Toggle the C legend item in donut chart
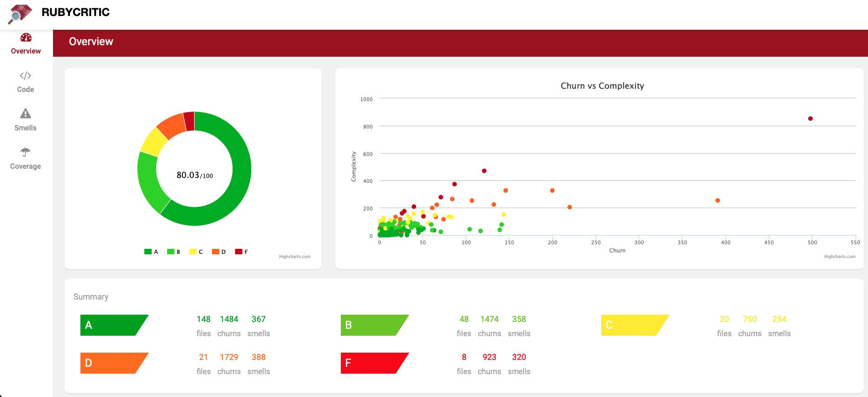868x397 pixels. point(196,252)
